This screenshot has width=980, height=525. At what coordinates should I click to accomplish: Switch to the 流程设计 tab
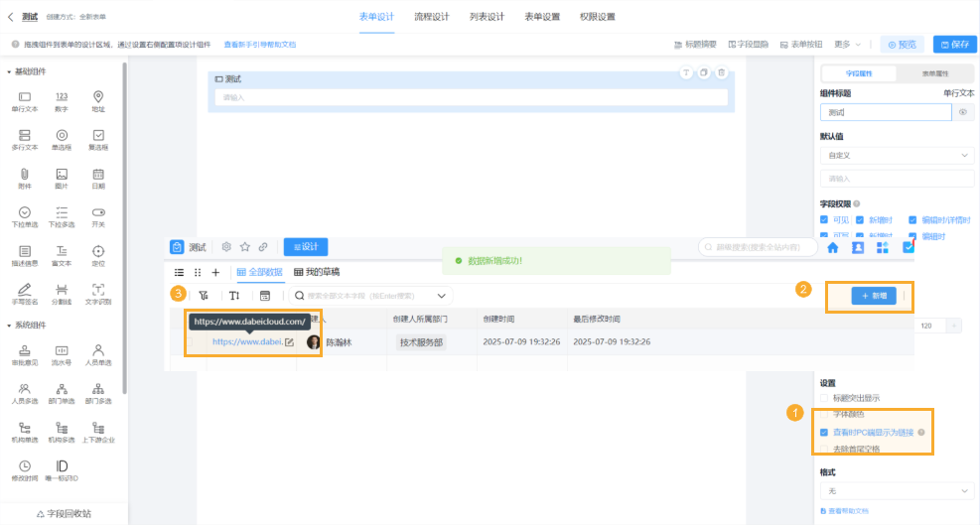tap(431, 17)
